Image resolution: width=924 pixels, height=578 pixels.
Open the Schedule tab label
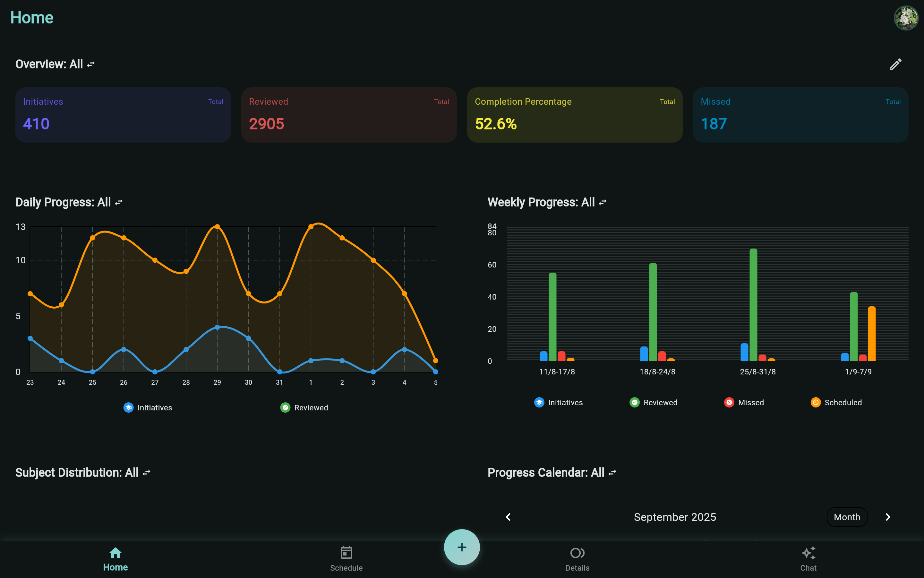tap(346, 568)
